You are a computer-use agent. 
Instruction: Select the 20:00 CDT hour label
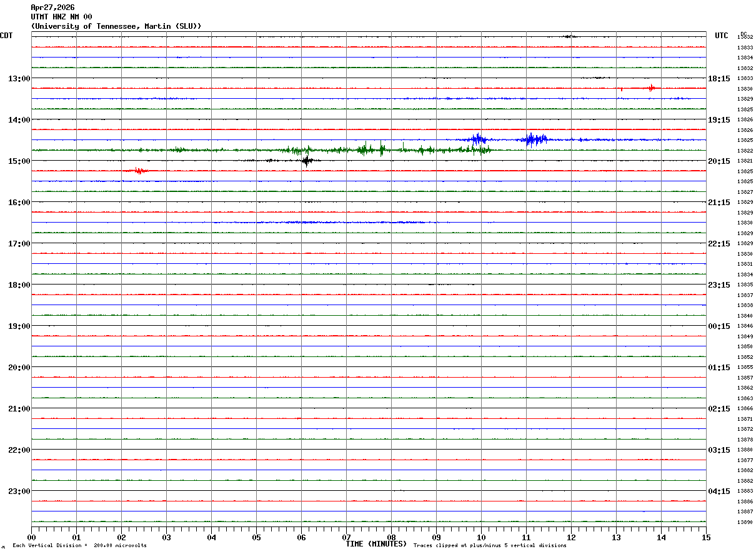pos(19,367)
